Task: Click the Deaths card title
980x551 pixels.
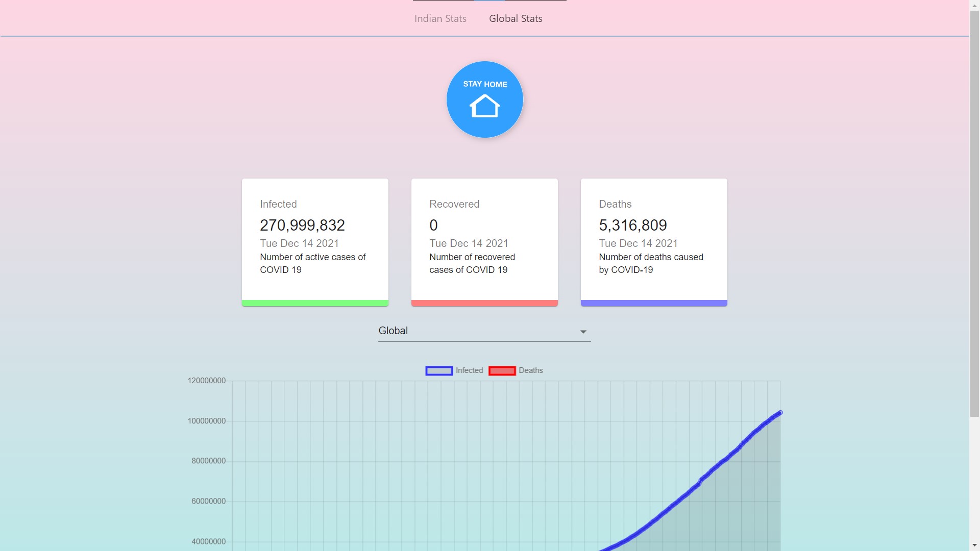Action: point(615,204)
